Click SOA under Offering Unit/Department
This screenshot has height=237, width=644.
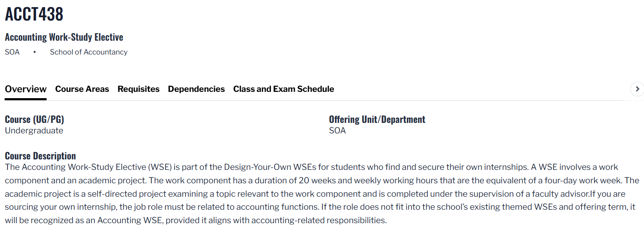(337, 130)
